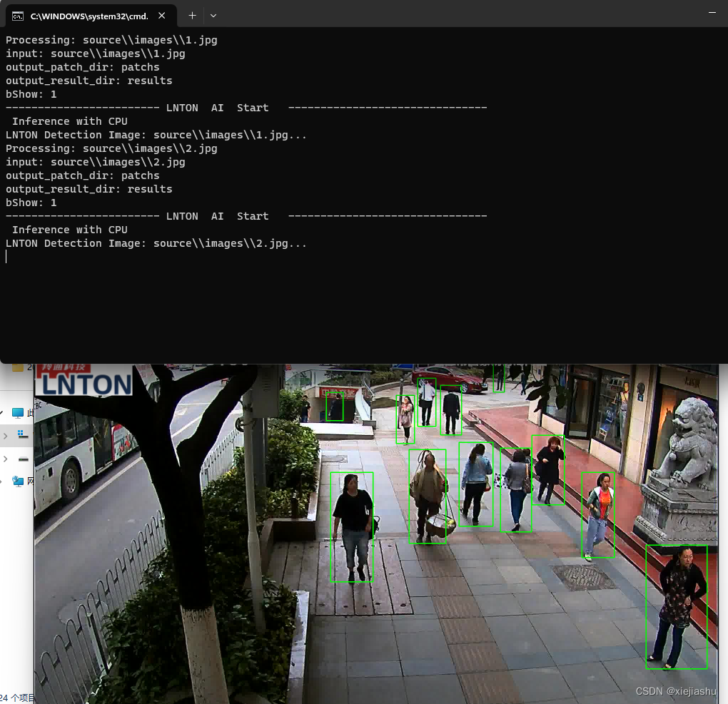The height and width of the screenshot is (704, 728).
Task: Expand the Explorer tree item beside the drive icon
Action: [5, 459]
